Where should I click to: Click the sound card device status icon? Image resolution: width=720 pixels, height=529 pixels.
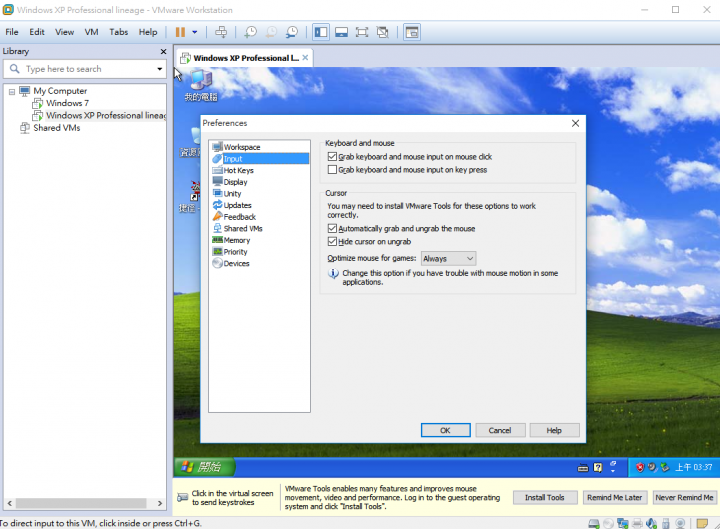tap(651, 523)
